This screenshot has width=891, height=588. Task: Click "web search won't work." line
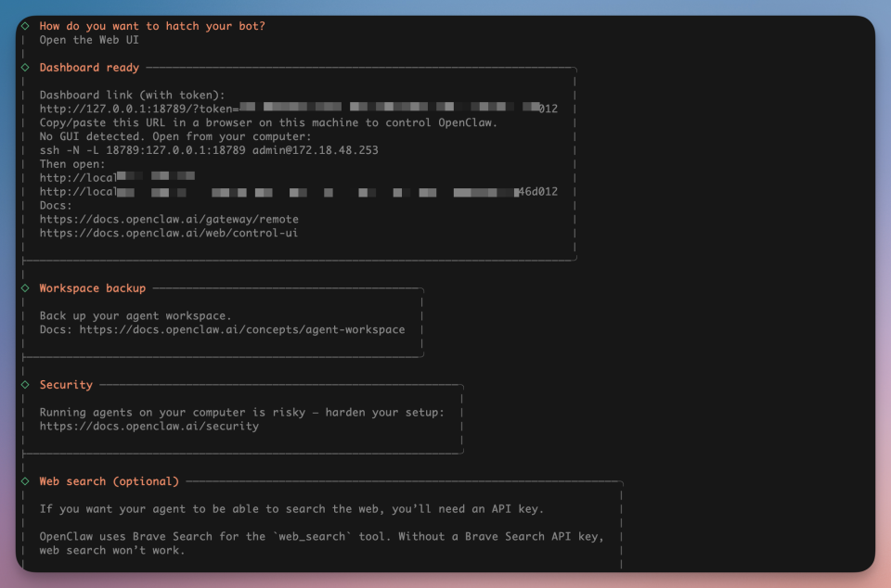112,550
